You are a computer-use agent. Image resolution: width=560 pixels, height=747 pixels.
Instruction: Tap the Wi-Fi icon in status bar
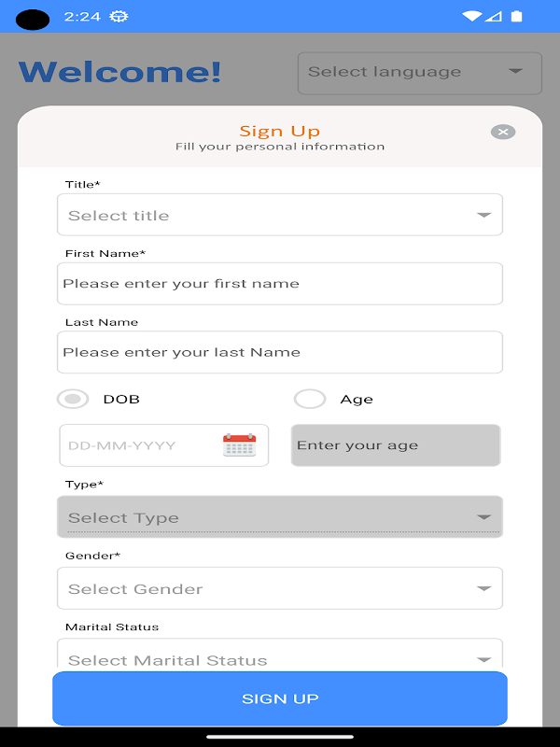[471, 17]
